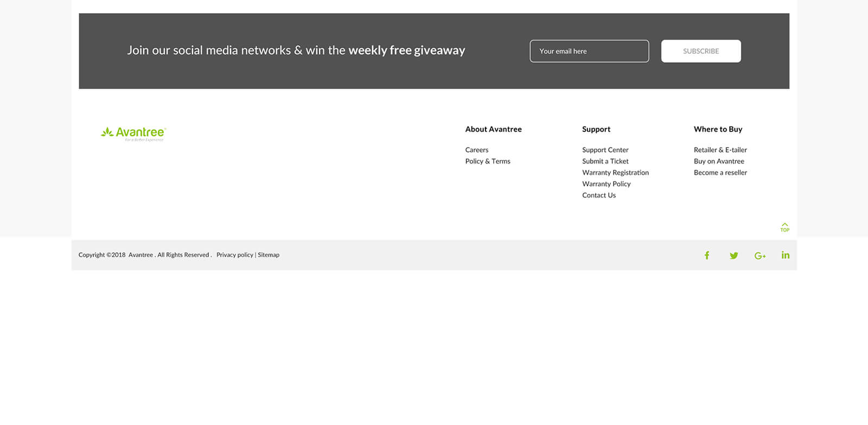This screenshot has height=425, width=868.
Task: Open the Sitemap footer link
Action: coord(269,255)
